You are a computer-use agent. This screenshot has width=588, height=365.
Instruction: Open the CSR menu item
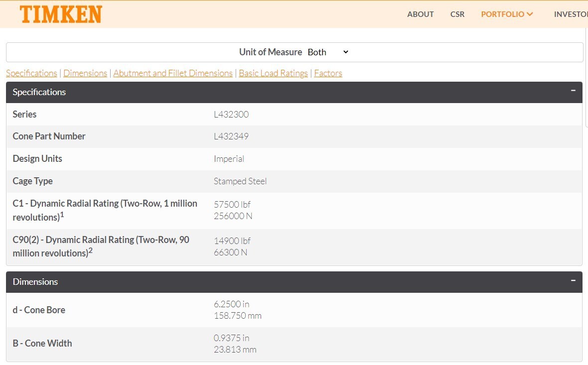[x=457, y=14]
